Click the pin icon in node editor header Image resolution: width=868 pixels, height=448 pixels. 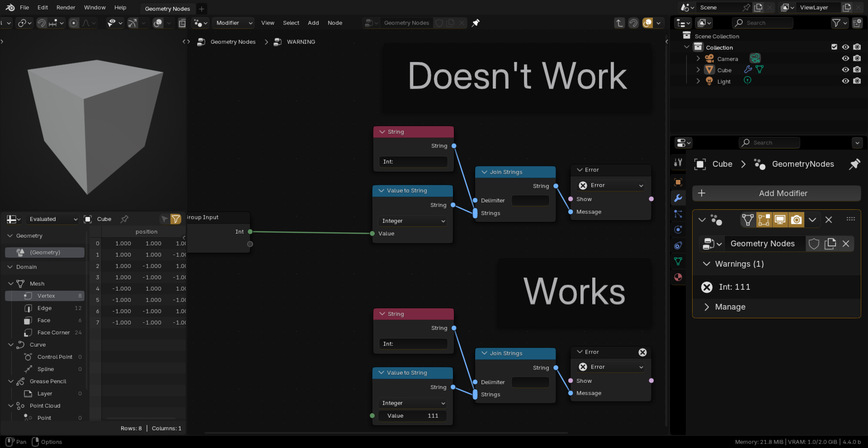pyautogui.click(x=476, y=23)
